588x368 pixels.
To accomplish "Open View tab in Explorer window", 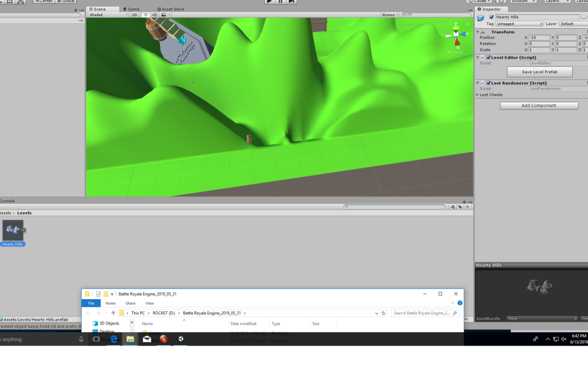I will [149, 303].
